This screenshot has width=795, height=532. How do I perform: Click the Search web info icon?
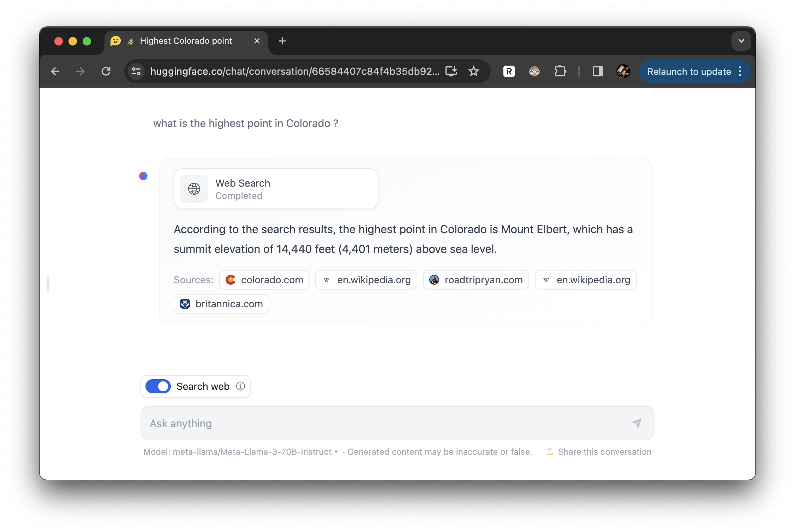click(240, 386)
